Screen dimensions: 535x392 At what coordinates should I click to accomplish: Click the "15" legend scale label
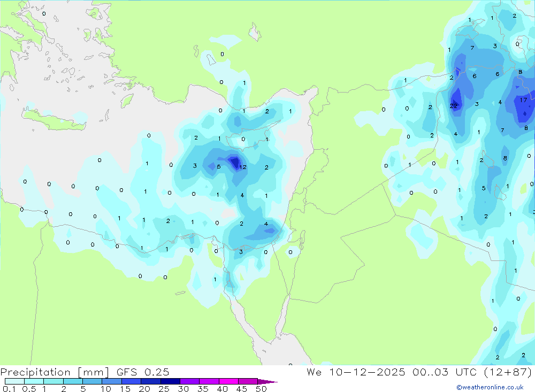click(x=125, y=389)
